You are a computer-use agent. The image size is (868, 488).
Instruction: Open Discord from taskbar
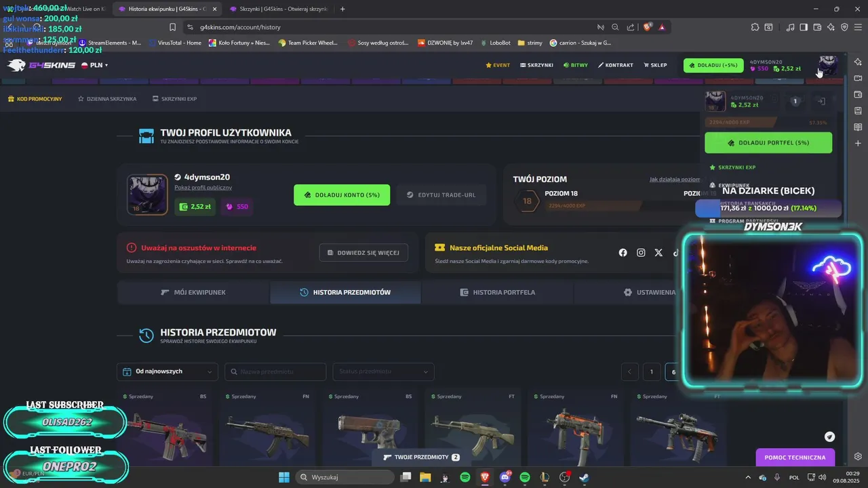point(505,477)
